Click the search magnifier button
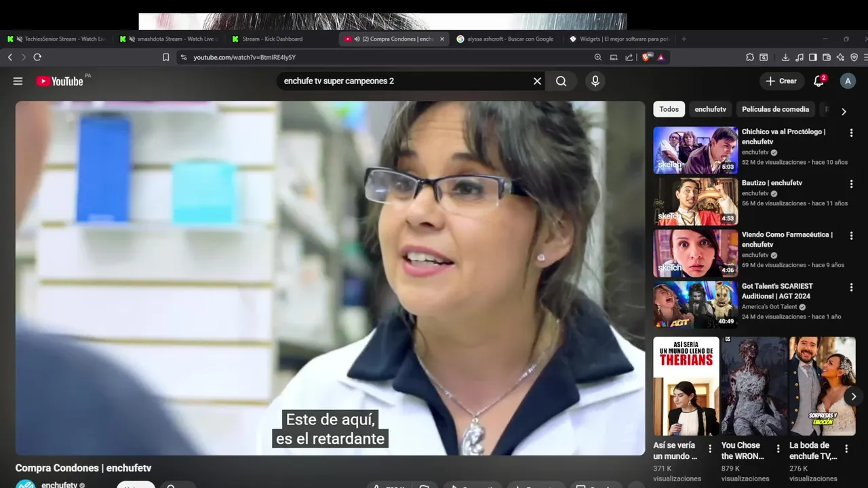 click(x=561, y=81)
